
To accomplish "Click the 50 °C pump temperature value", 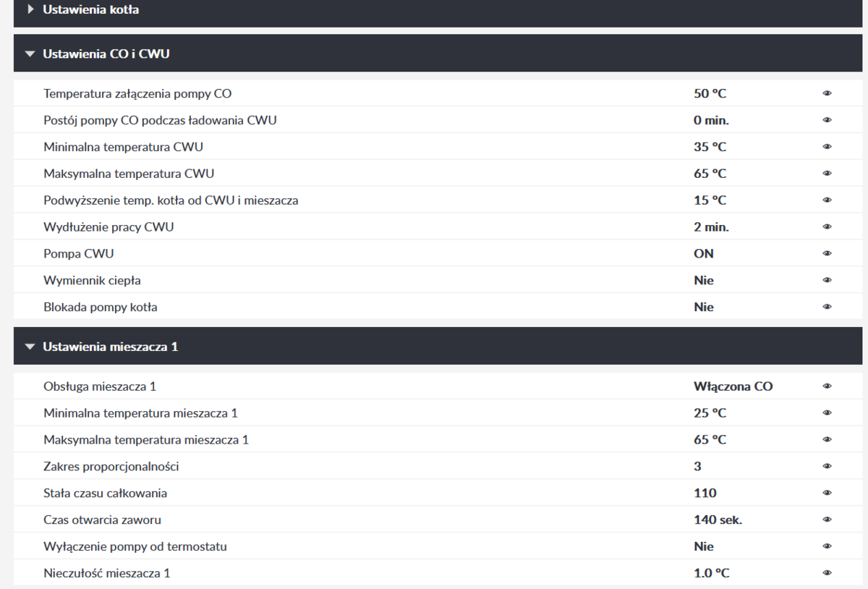I will (x=710, y=93).
